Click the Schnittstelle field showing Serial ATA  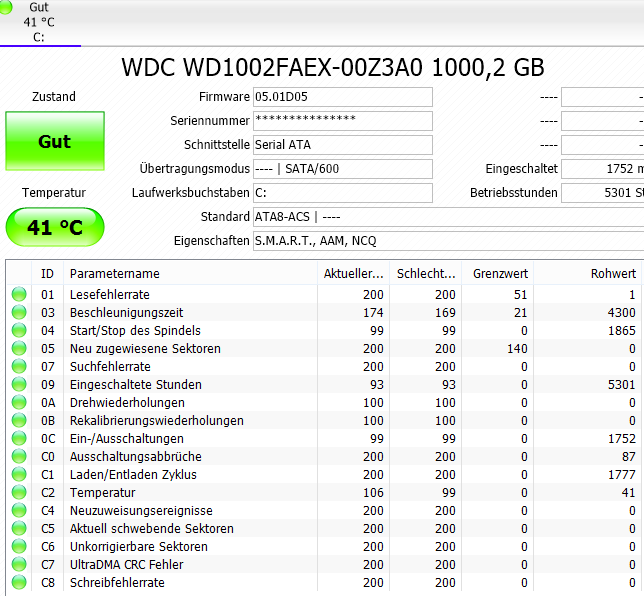[x=343, y=145]
